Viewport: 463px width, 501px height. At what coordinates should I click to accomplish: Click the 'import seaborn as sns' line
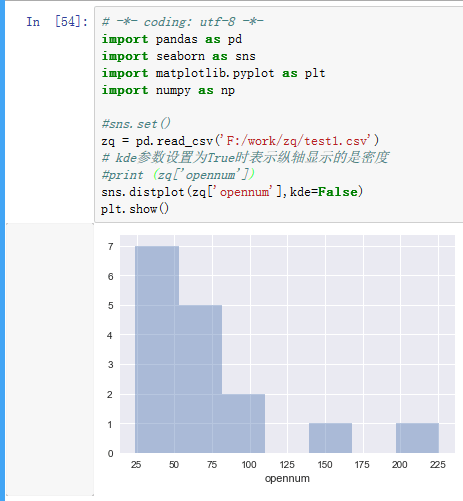coord(179,56)
